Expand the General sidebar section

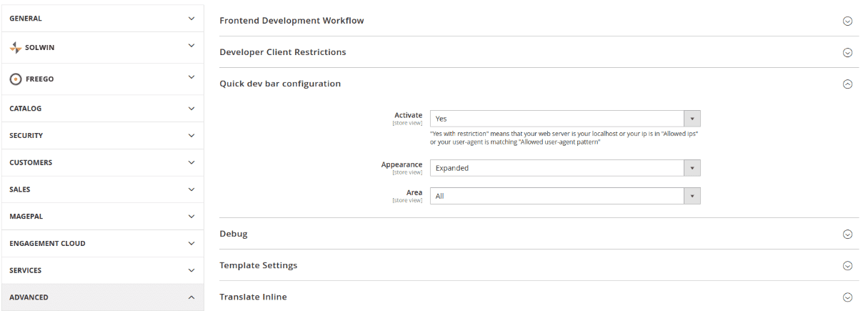coord(102,19)
